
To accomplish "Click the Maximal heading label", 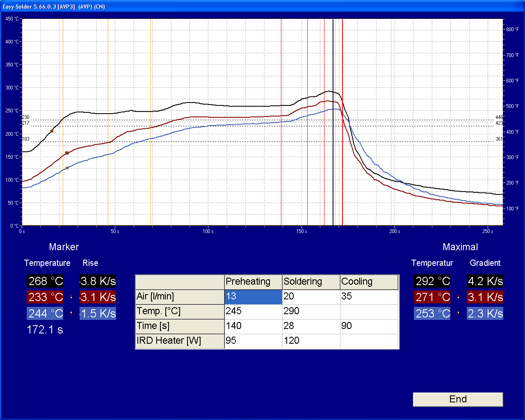I will tap(460, 247).
